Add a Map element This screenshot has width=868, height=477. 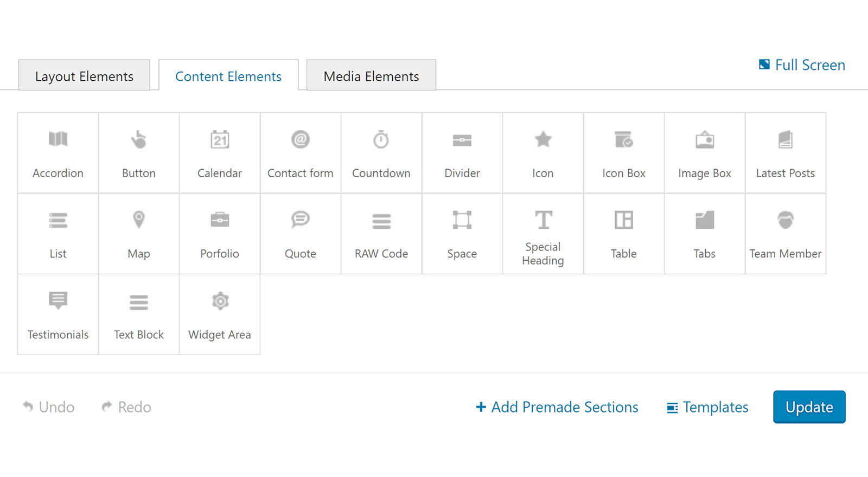point(139,234)
